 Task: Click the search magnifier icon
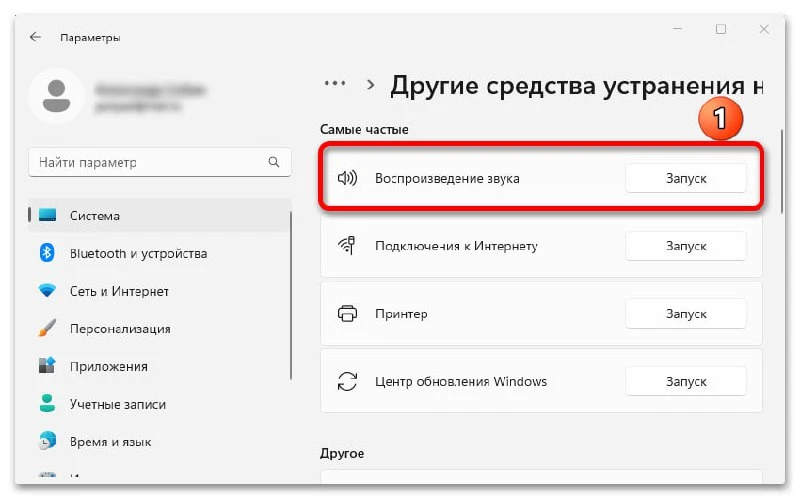pyautogui.click(x=274, y=162)
